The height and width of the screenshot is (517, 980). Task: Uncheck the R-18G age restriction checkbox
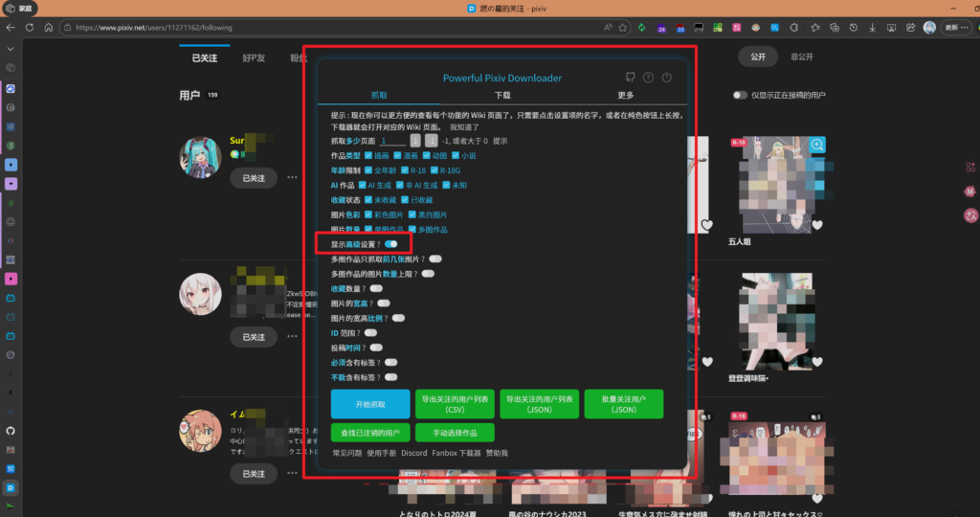click(x=434, y=169)
